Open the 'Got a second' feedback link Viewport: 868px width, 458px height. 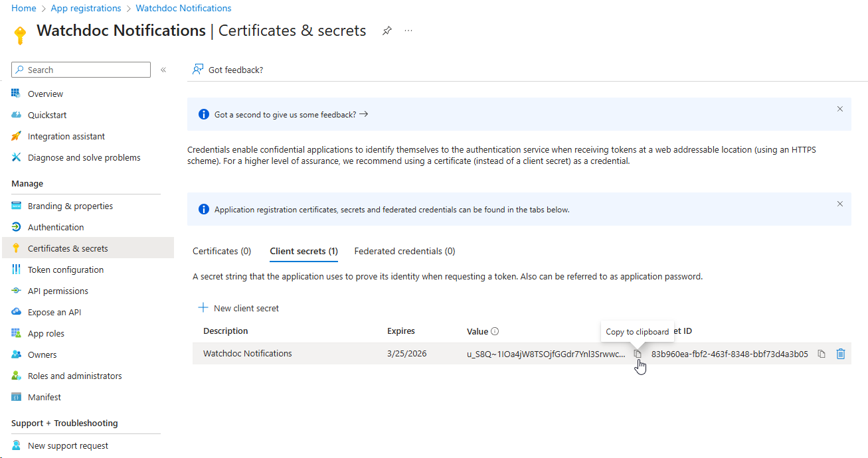pos(291,114)
